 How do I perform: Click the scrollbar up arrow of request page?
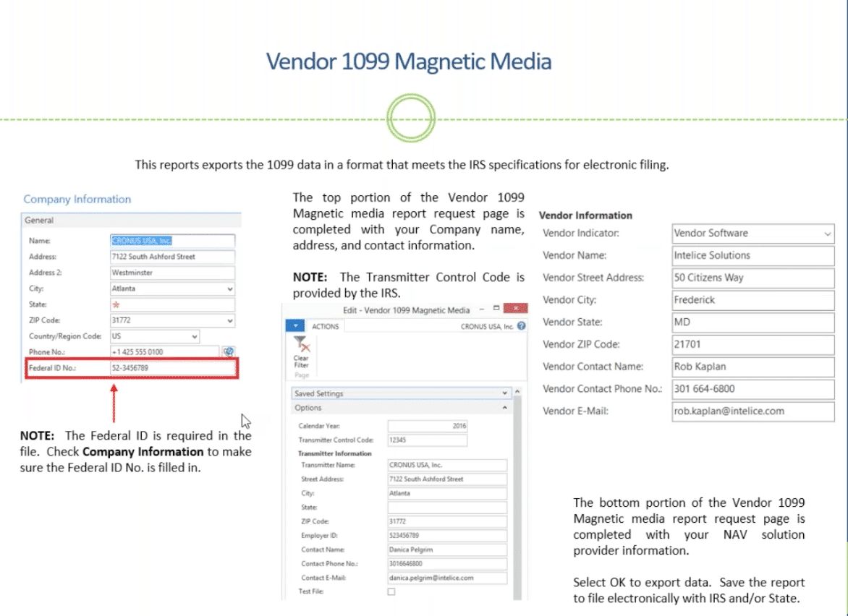[517, 391]
